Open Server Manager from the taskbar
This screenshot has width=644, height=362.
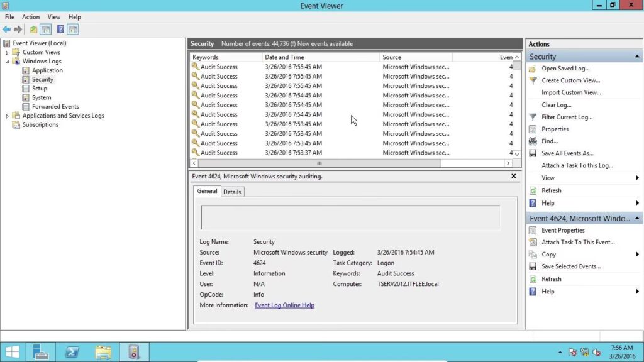point(42,352)
